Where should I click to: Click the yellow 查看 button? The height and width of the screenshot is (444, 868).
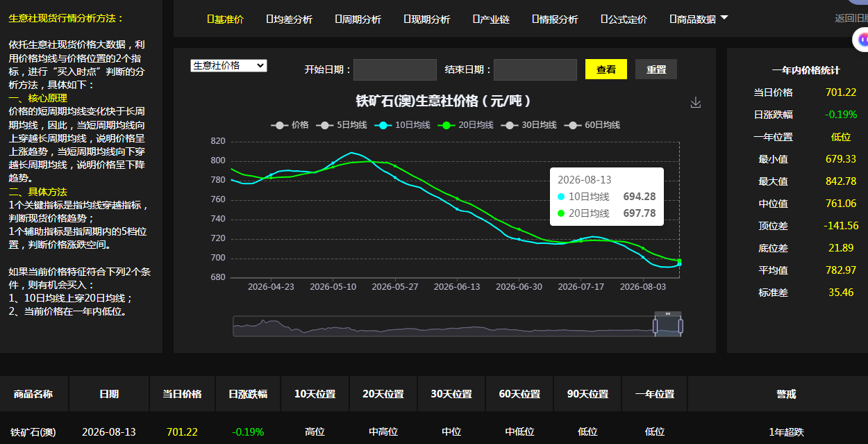tap(606, 69)
